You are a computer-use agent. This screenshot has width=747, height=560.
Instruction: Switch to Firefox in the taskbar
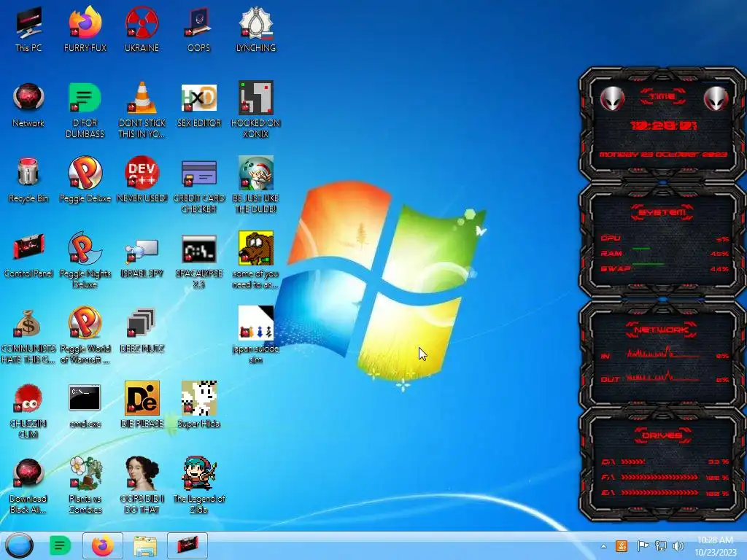pos(103,545)
